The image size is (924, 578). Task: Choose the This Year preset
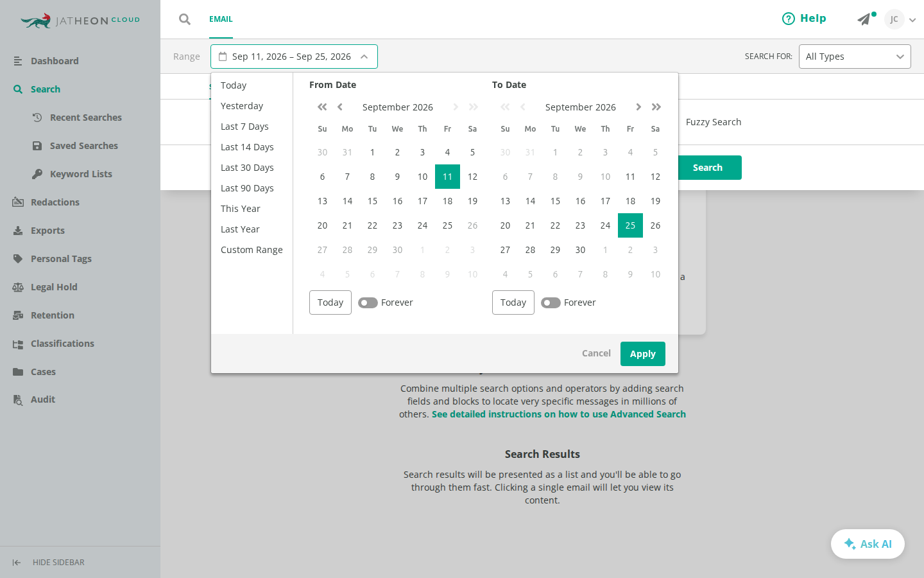tap(241, 209)
